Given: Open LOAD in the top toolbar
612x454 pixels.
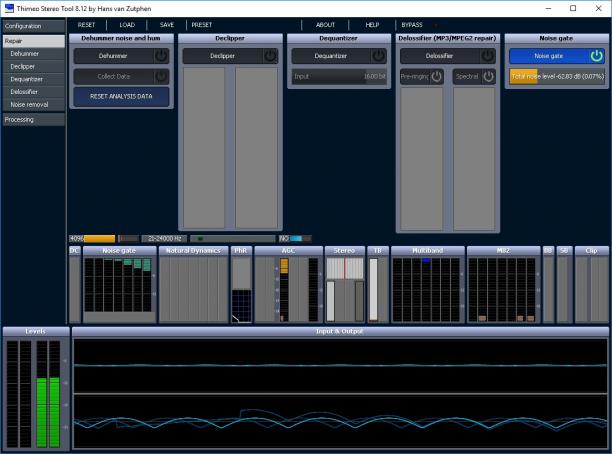Looking at the screenshot, I should [127, 25].
